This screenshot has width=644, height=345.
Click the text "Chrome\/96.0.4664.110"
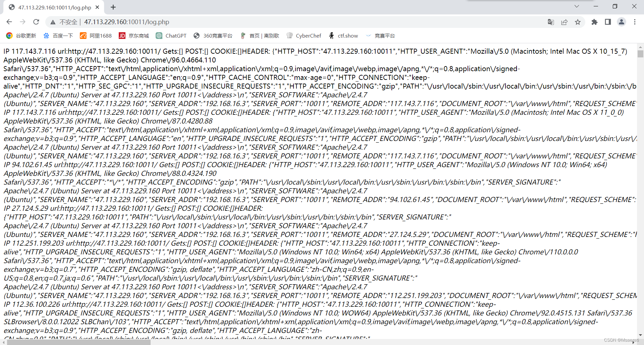(178, 60)
